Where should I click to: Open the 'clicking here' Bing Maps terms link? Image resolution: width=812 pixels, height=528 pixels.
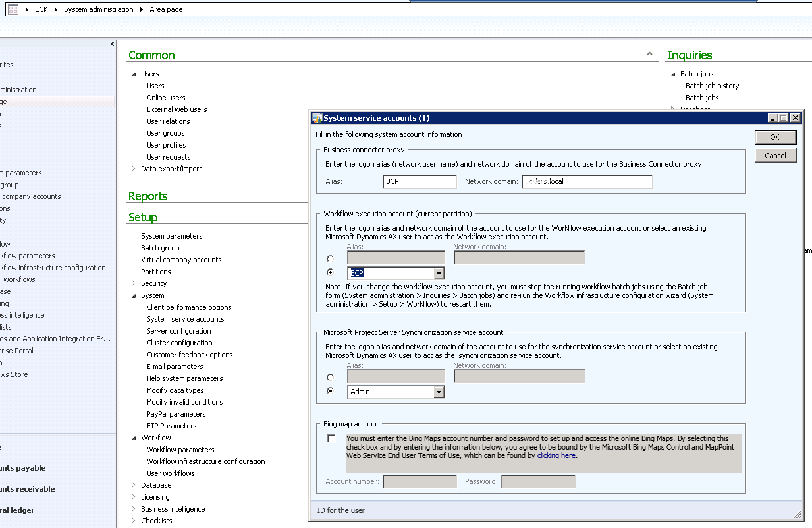point(556,455)
